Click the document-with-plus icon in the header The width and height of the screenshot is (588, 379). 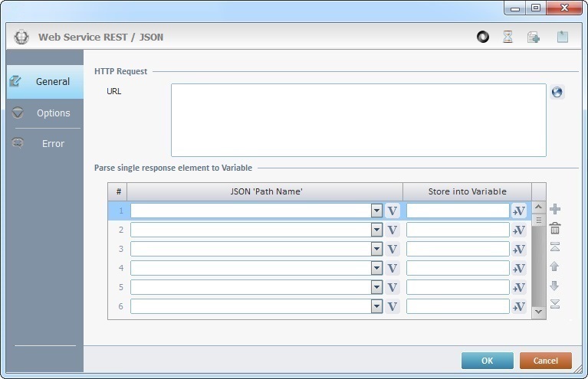[534, 37]
